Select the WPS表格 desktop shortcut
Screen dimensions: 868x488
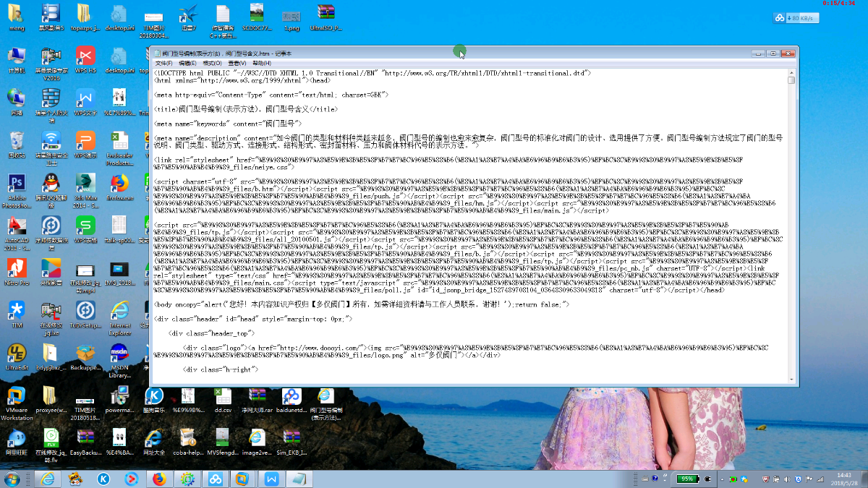(85, 228)
